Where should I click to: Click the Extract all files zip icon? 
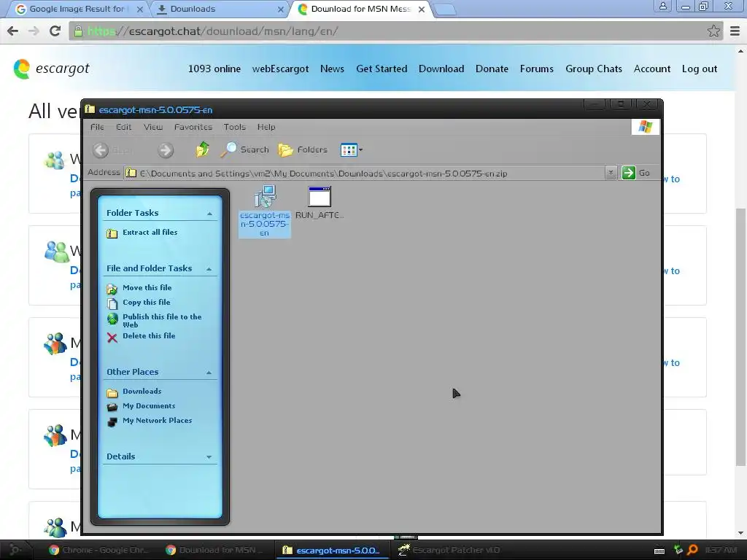tap(112, 233)
